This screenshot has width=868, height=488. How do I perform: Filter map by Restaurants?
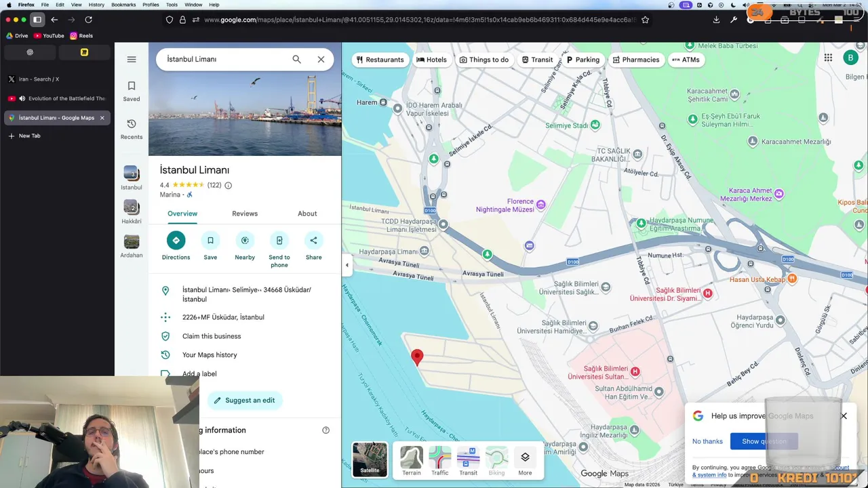pos(380,60)
